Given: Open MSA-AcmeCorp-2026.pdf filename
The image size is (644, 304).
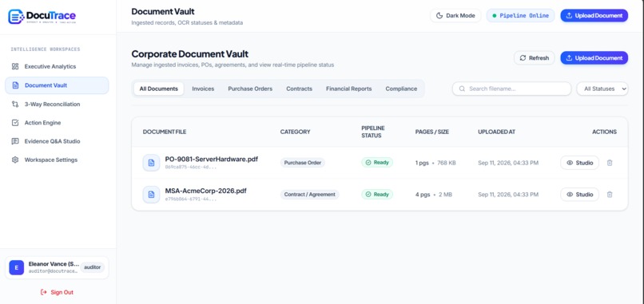Looking at the screenshot, I should [206, 191].
